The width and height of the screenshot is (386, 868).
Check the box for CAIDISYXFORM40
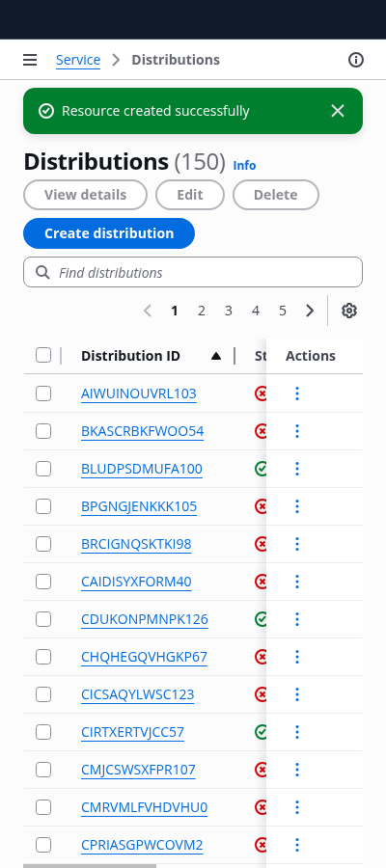pos(43,582)
